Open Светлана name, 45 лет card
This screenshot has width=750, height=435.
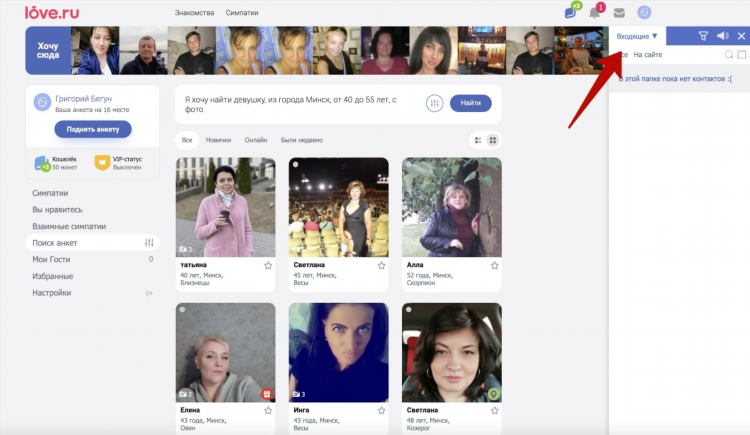click(309, 265)
